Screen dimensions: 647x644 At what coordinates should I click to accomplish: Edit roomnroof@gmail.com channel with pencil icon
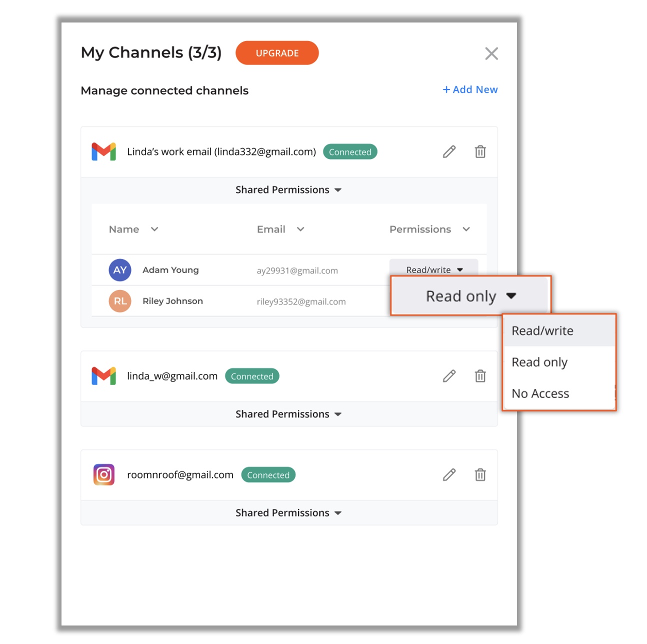[x=449, y=474]
